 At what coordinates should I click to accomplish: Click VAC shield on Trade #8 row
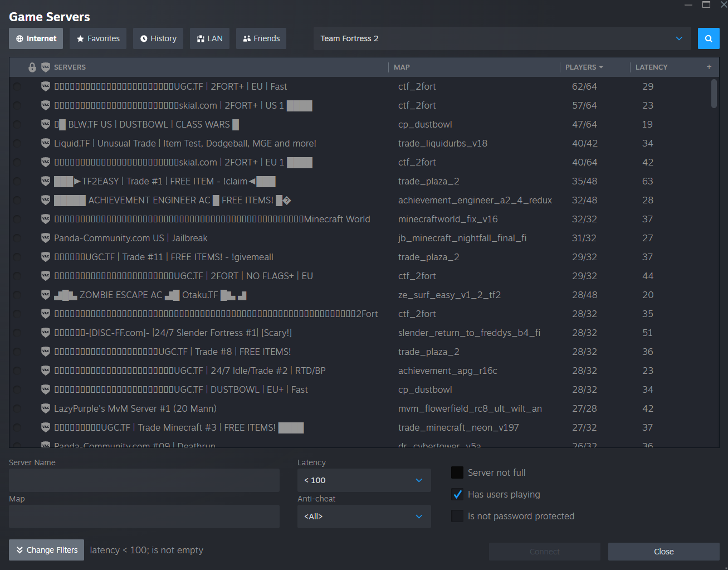pyautogui.click(x=46, y=352)
